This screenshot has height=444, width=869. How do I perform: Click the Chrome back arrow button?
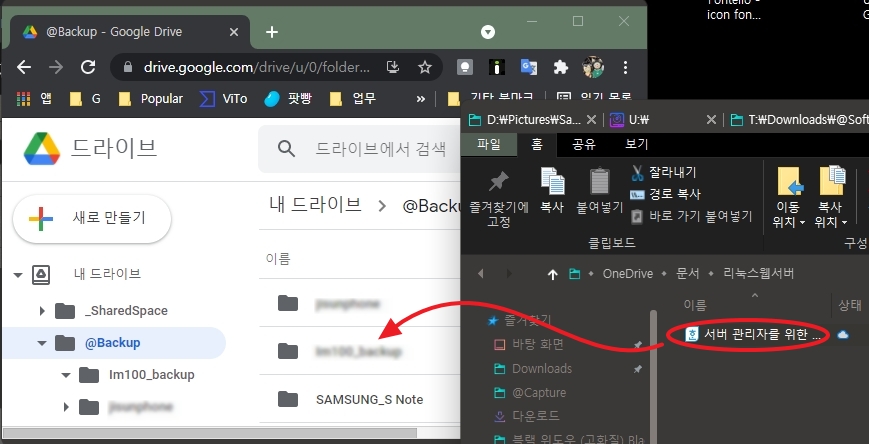(24, 68)
